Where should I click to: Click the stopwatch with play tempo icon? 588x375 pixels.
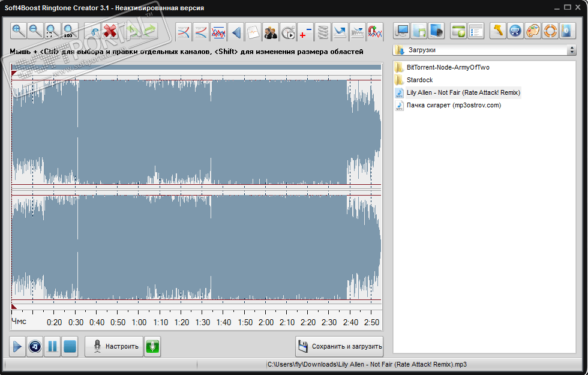pyautogui.click(x=288, y=32)
